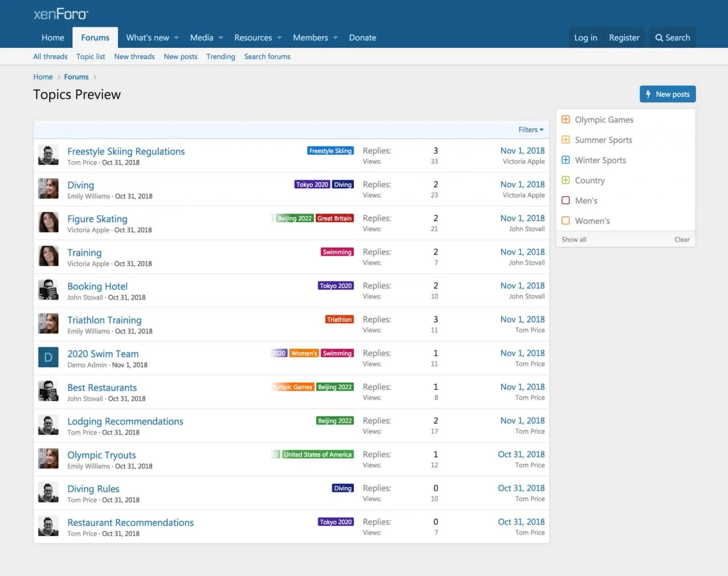This screenshot has width=728, height=576.
Task: Open the Triathlon Training thread
Action: tap(104, 320)
